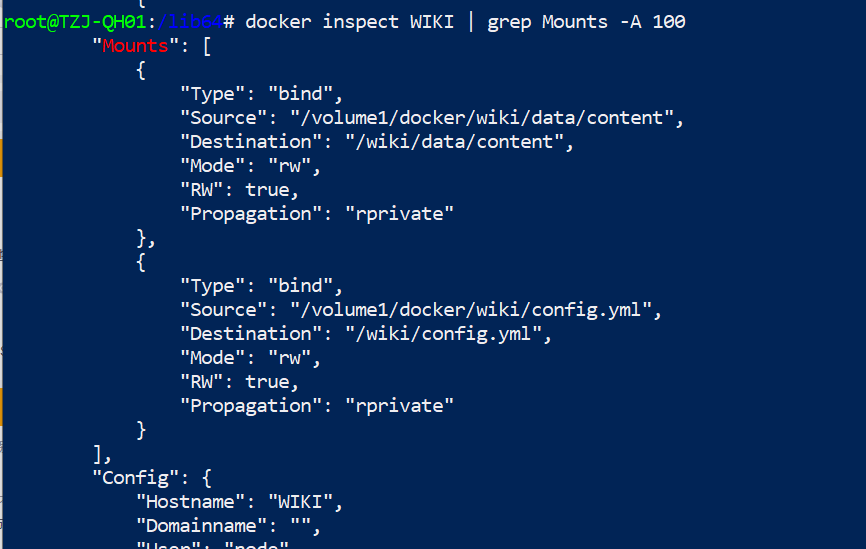866x549 pixels.
Task: Click the grep Mounts -A 100 command text
Action: coord(586,22)
